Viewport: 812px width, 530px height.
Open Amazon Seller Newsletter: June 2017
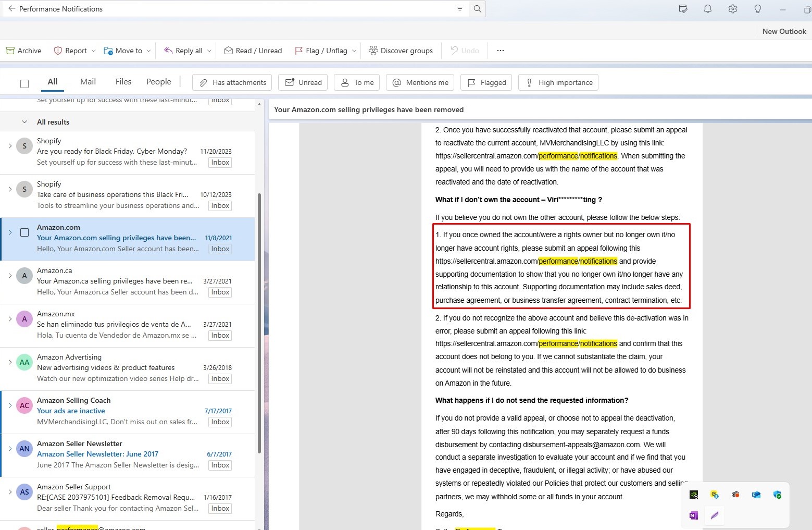point(128,455)
